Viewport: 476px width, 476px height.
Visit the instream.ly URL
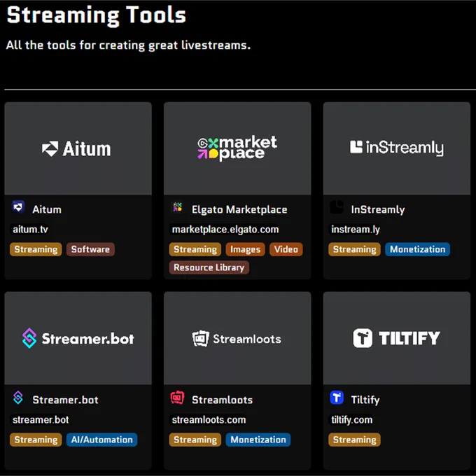click(x=356, y=230)
